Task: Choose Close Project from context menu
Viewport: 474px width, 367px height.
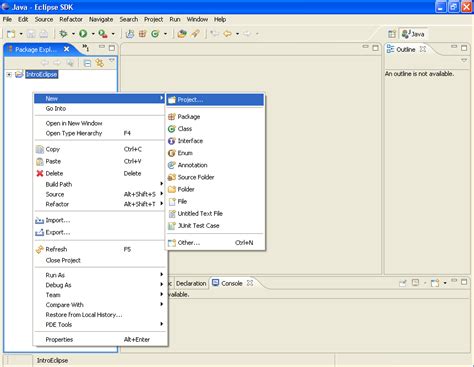Action: pyautogui.click(x=100, y=260)
